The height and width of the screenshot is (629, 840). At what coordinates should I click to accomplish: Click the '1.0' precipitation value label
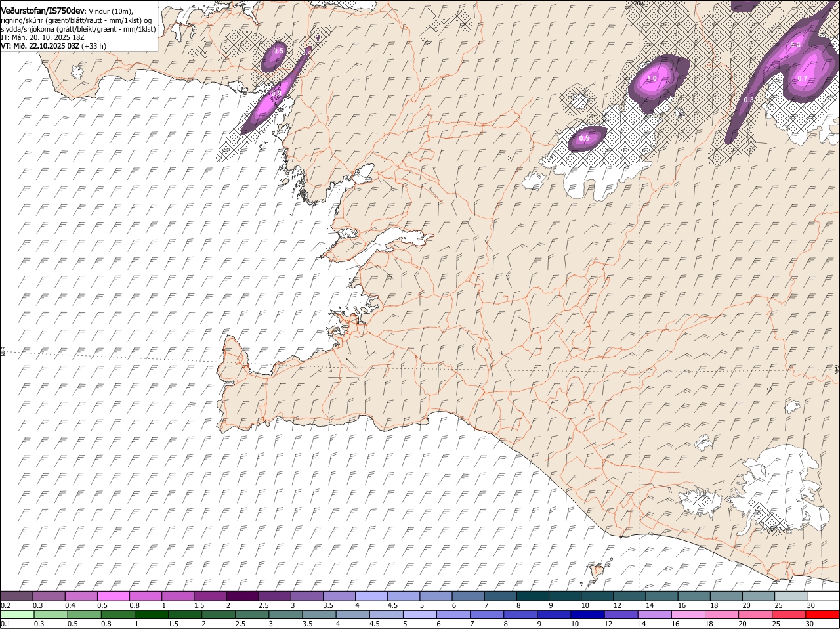pos(652,79)
